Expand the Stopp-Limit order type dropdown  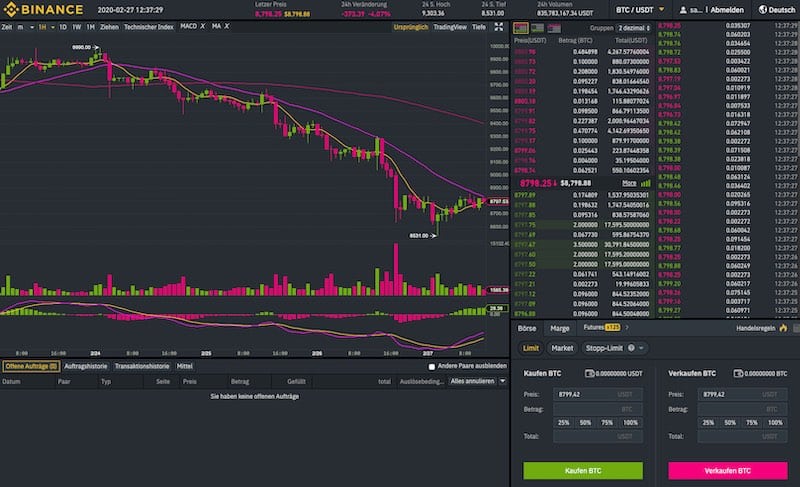641,348
